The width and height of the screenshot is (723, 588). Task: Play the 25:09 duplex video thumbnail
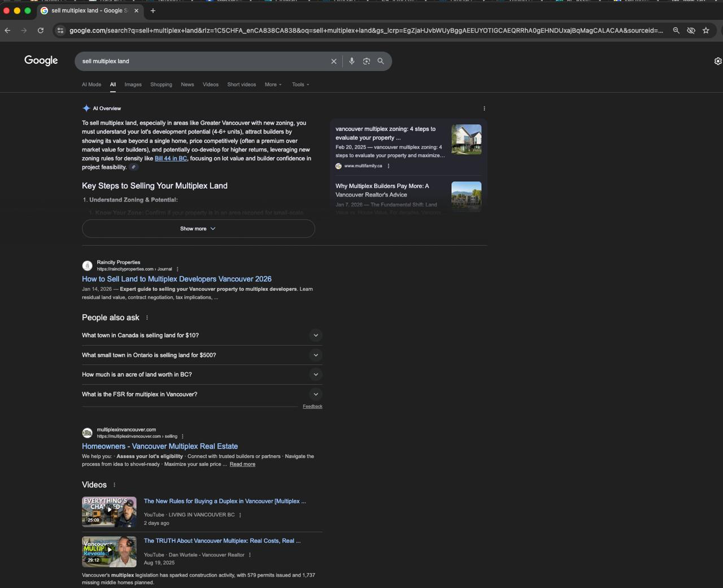[109, 512]
